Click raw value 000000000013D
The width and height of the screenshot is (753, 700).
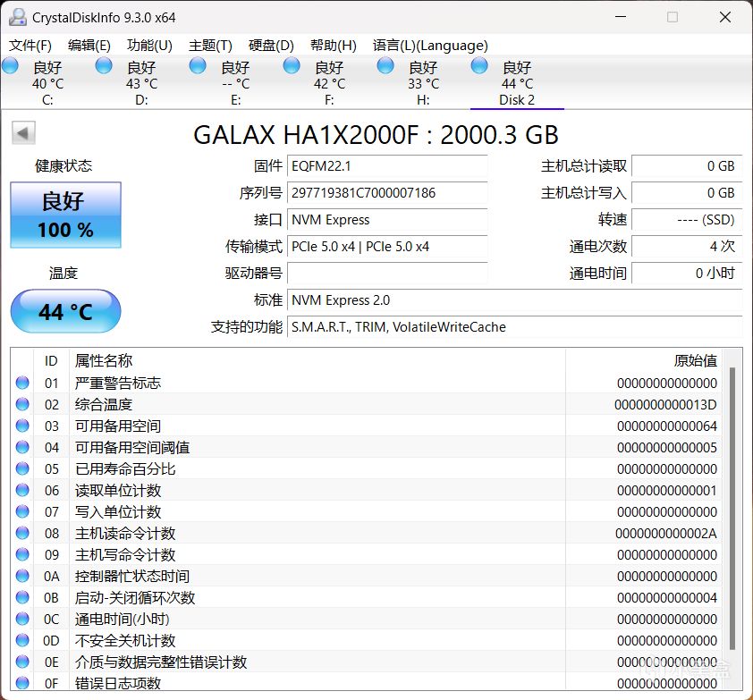pyautogui.click(x=665, y=405)
